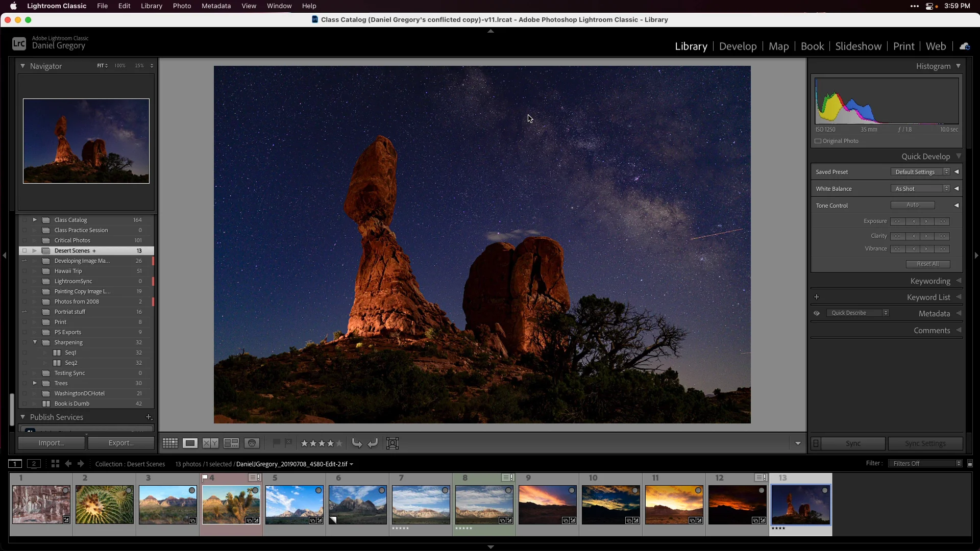Collapse the Navigator panel

(22, 66)
